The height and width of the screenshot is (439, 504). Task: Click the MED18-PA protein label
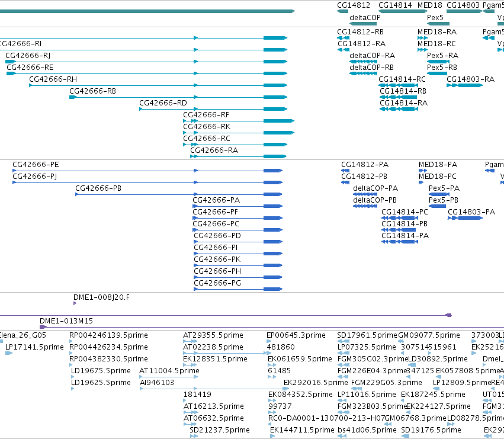(x=438, y=165)
